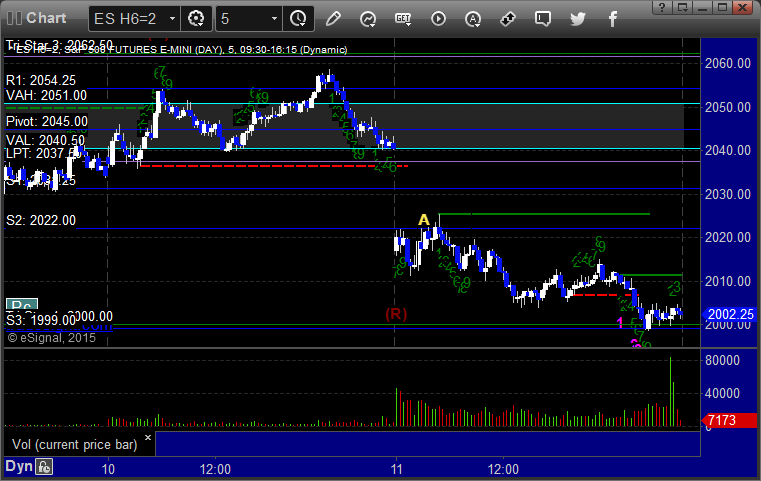Screen dimensions: 761x481
Task: Click the help question mark button
Action: coord(662,7)
